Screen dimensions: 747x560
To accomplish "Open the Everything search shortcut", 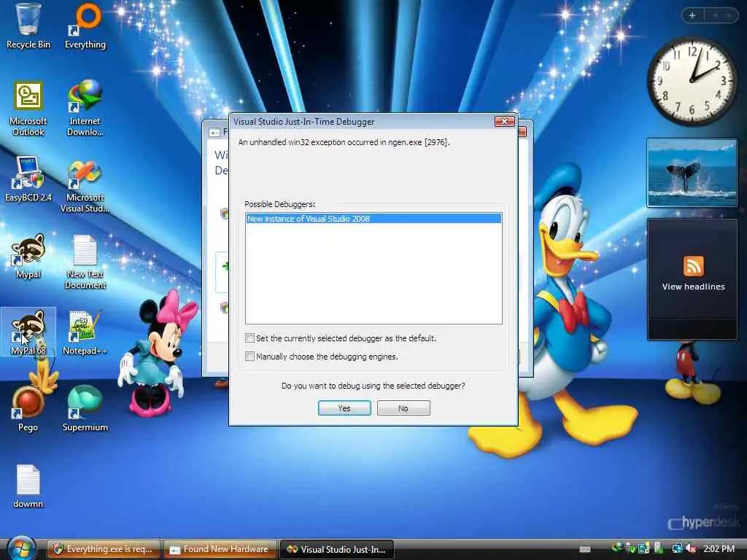I will [x=85, y=26].
